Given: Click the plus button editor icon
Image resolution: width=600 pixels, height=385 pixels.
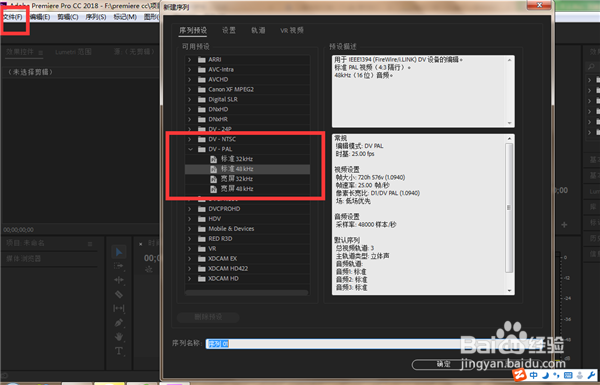Looking at the screenshot, I should [564, 225].
